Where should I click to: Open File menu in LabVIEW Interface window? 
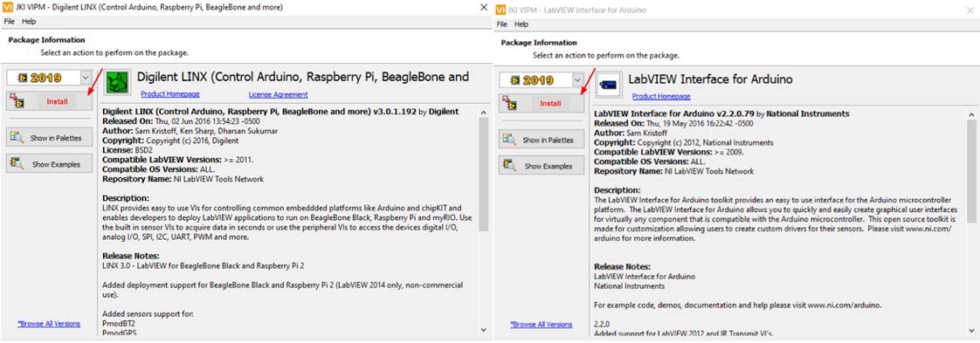(502, 24)
